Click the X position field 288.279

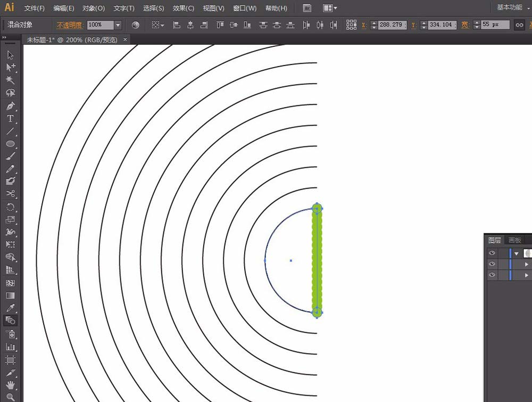(392, 25)
